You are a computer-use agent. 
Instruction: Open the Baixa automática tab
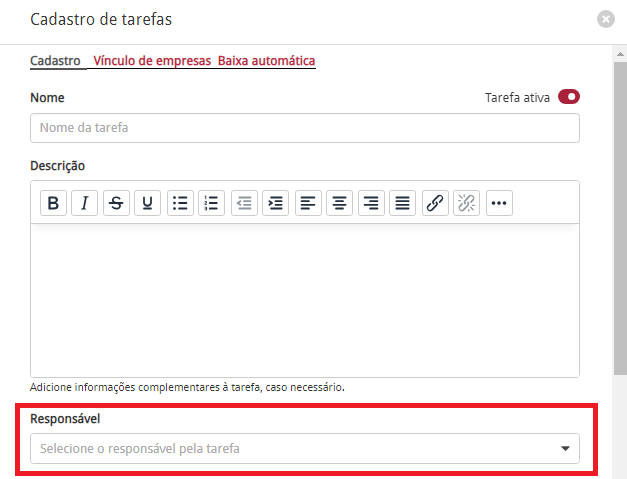266,61
